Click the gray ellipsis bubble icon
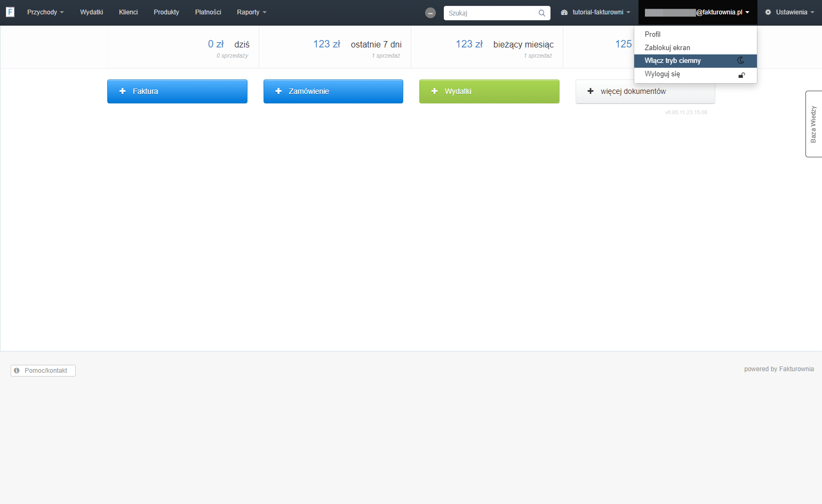This screenshot has height=504, width=822. click(430, 13)
